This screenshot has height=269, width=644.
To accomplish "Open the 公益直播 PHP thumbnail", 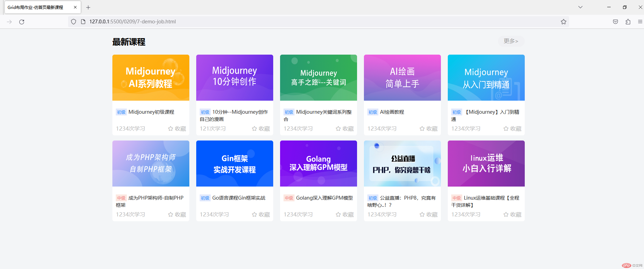I will click(402, 164).
